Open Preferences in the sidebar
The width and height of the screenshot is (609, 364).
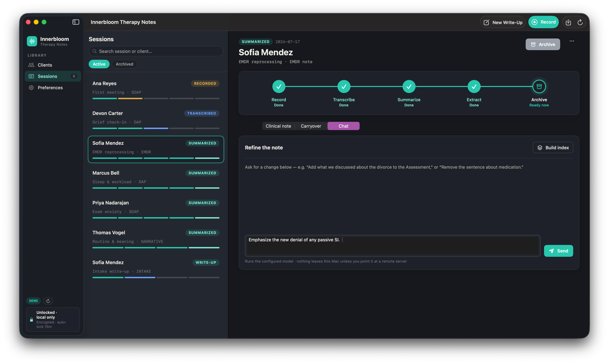[x=53, y=88]
